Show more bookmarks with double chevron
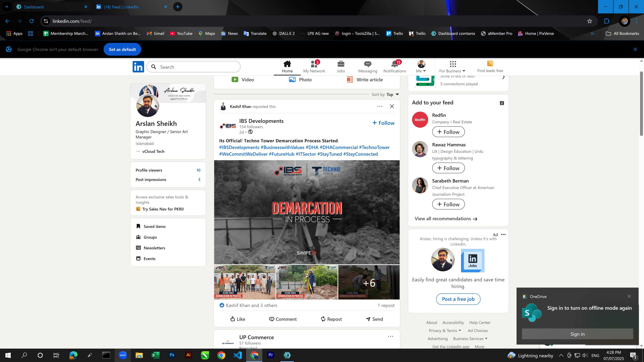This screenshot has height=362, width=644. point(592,34)
